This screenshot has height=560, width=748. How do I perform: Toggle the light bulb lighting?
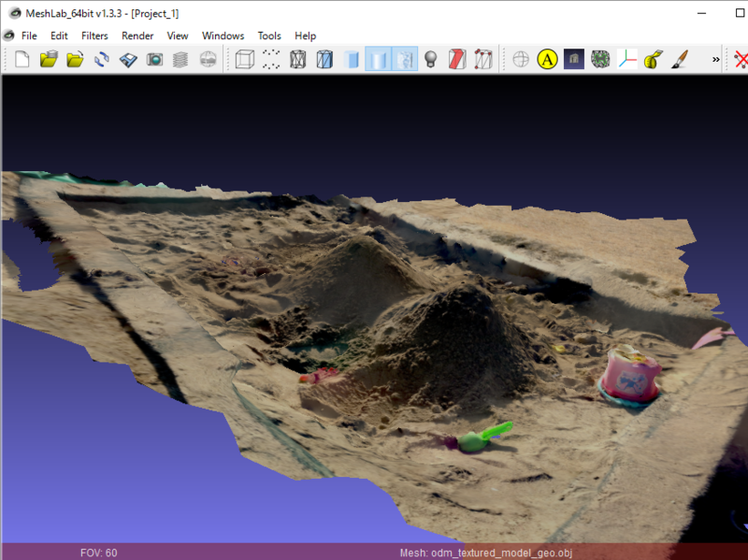point(431,60)
